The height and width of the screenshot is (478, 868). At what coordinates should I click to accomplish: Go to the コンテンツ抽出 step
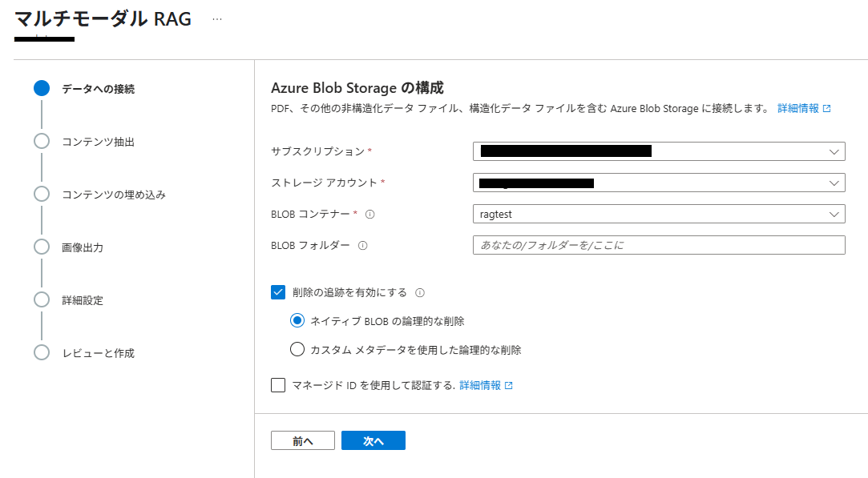pyautogui.click(x=98, y=143)
